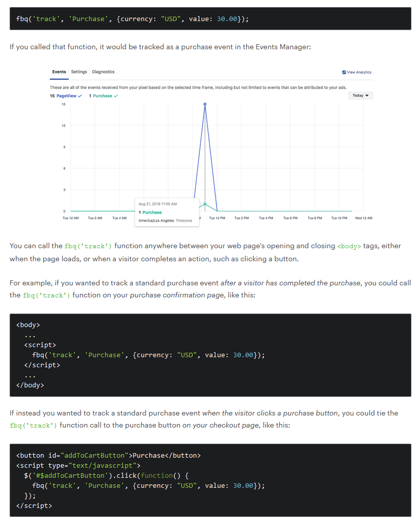Open the Today time range dropdown
This screenshot has width=420, height=525.
[x=360, y=96]
